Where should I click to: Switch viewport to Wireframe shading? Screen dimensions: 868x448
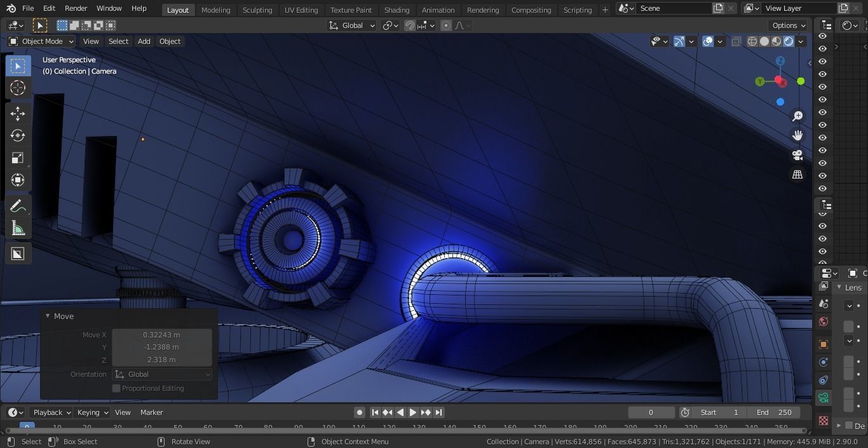pyautogui.click(x=752, y=41)
